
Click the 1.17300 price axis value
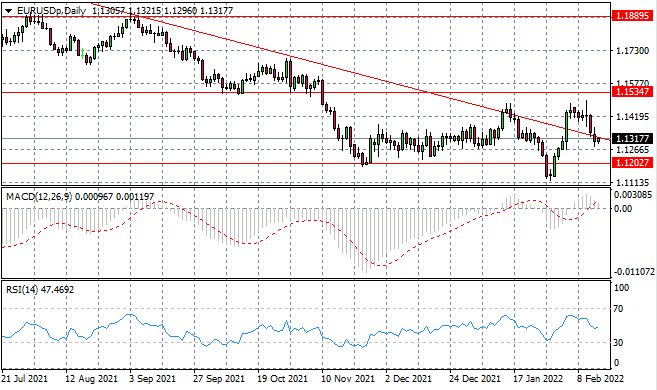click(632, 50)
